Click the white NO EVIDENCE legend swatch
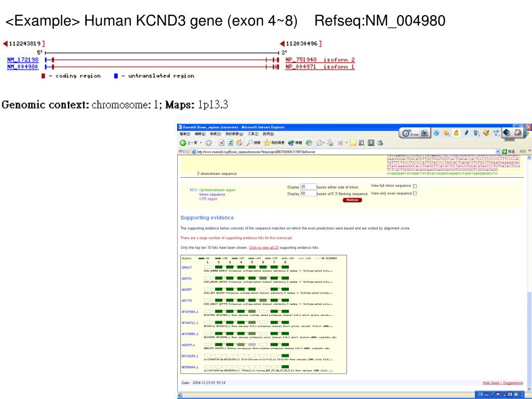This screenshot has height=399, width=532. click(317, 259)
